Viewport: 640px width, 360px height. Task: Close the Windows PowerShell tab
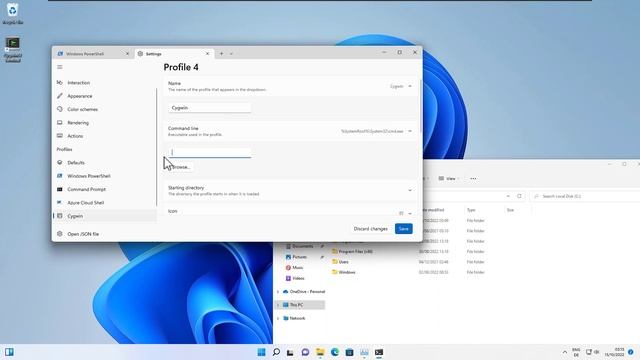(127, 53)
